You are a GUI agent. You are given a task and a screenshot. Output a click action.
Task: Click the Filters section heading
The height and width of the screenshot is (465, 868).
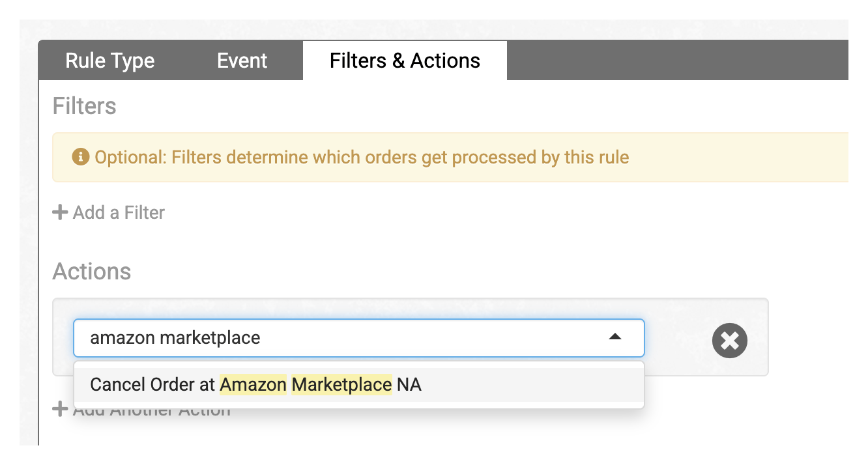[x=84, y=106]
